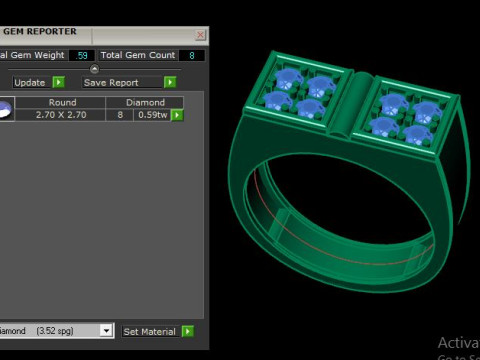This screenshot has height=360, width=480.
Task: Click the green arrow next to 0.59tw
Action: [177, 115]
